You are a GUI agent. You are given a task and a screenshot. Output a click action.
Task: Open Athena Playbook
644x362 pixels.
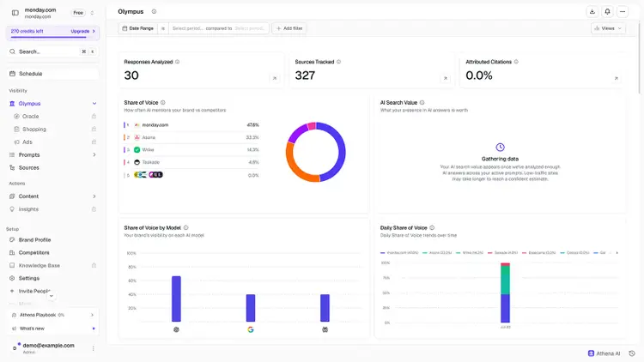pos(52,315)
